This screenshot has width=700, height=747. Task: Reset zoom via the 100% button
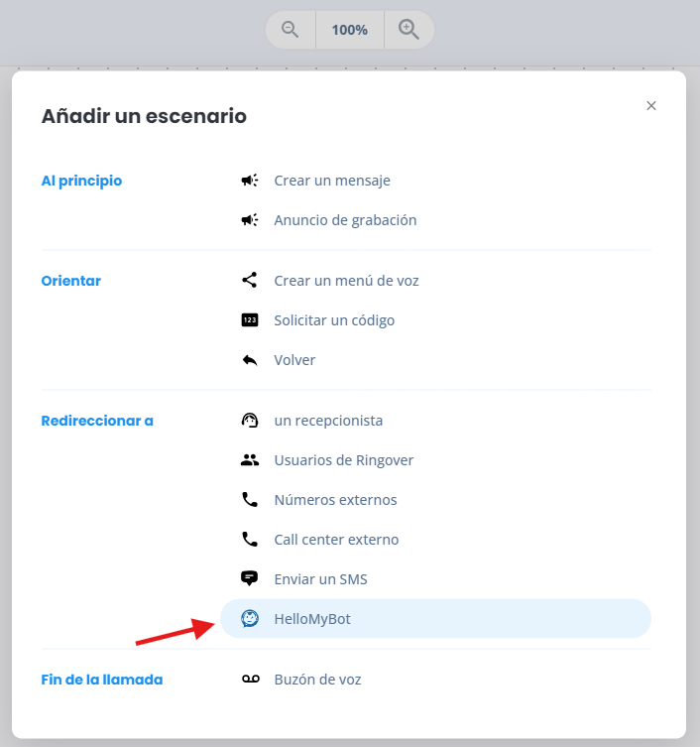tap(350, 30)
